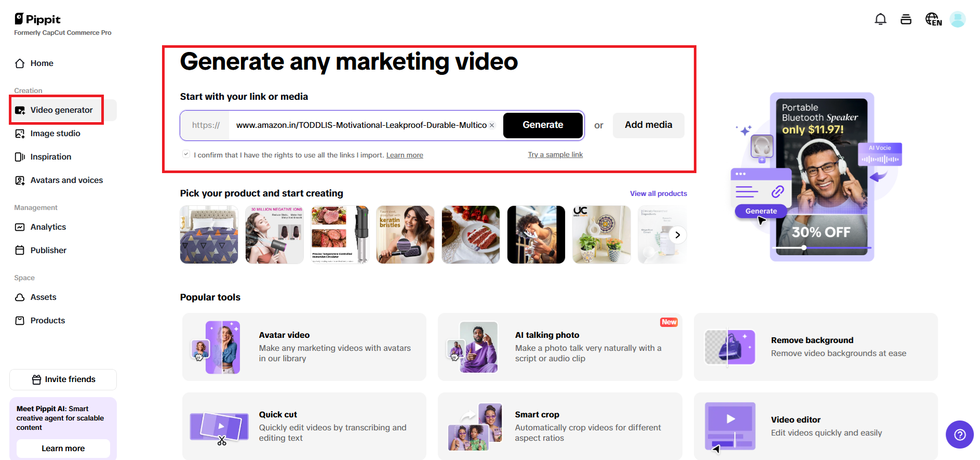
Task: Click View all products link
Action: 659,193
